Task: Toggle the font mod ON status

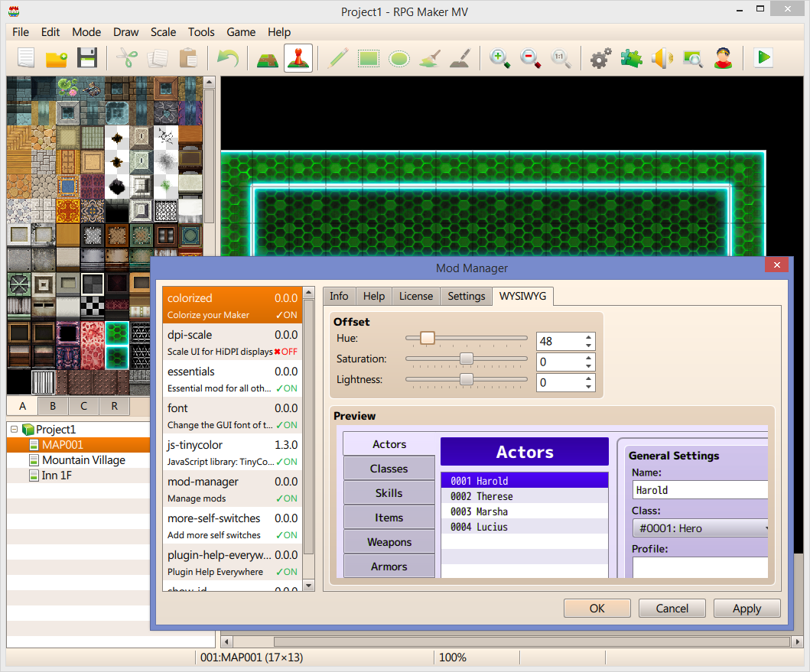Action: (x=287, y=425)
